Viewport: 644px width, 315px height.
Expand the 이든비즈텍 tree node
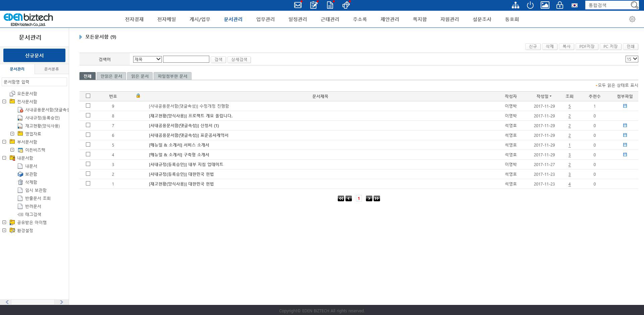pyautogui.click(x=12, y=150)
